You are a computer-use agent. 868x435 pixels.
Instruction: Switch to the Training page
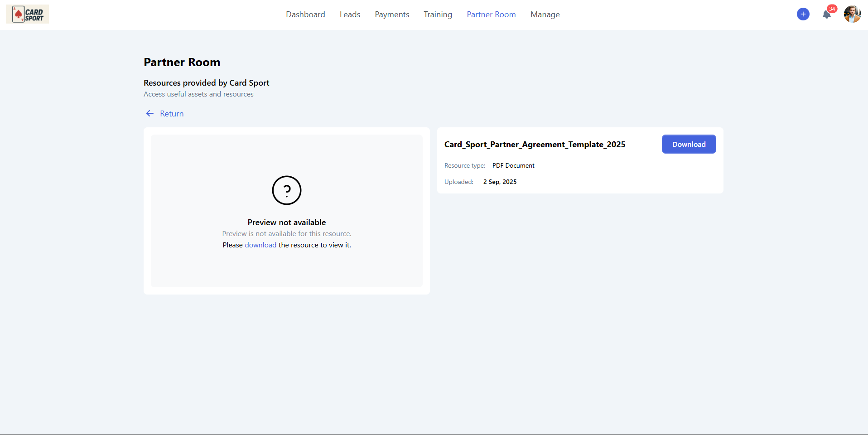tap(438, 14)
